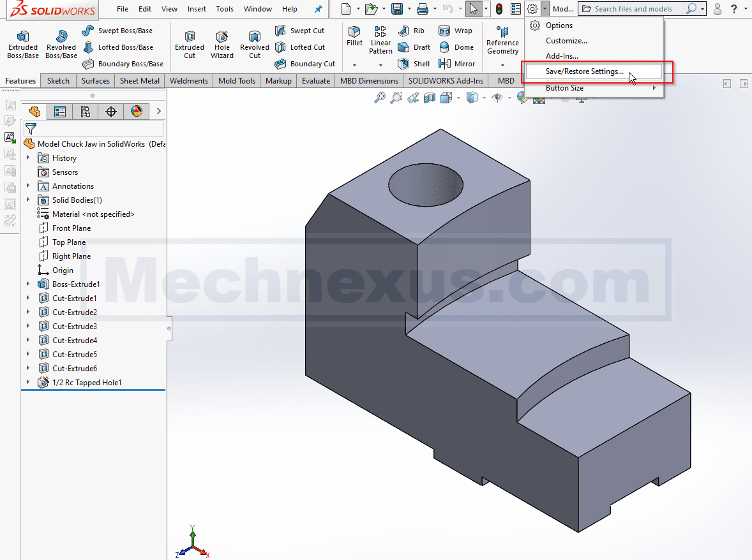The image size is (752, 560).
Task: Open the Tools menu
Action: point(225,9)
